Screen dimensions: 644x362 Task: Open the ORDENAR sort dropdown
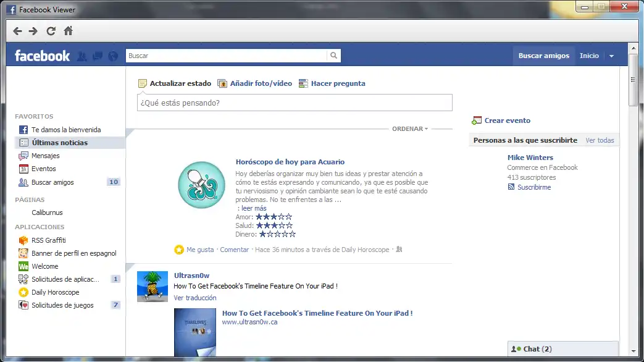coord(410,128)
